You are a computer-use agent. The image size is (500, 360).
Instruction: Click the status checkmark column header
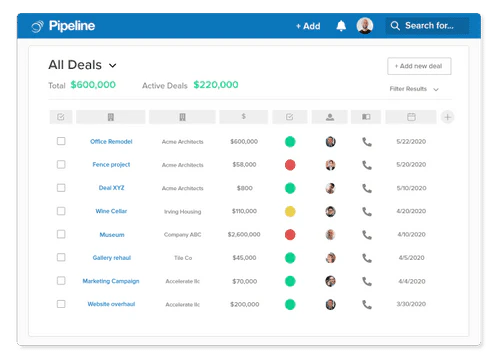tap(290, 117)
